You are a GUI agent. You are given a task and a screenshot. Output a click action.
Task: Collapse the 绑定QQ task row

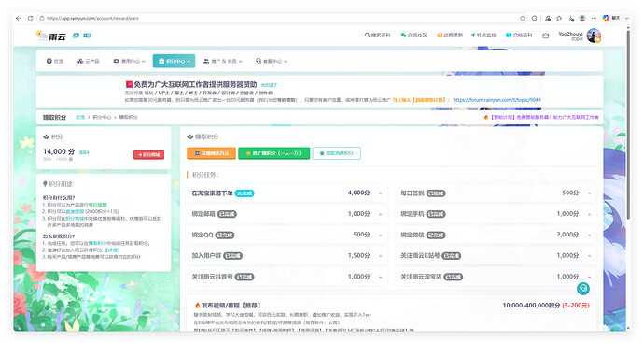pyautogui.click(x=380, y=236)
